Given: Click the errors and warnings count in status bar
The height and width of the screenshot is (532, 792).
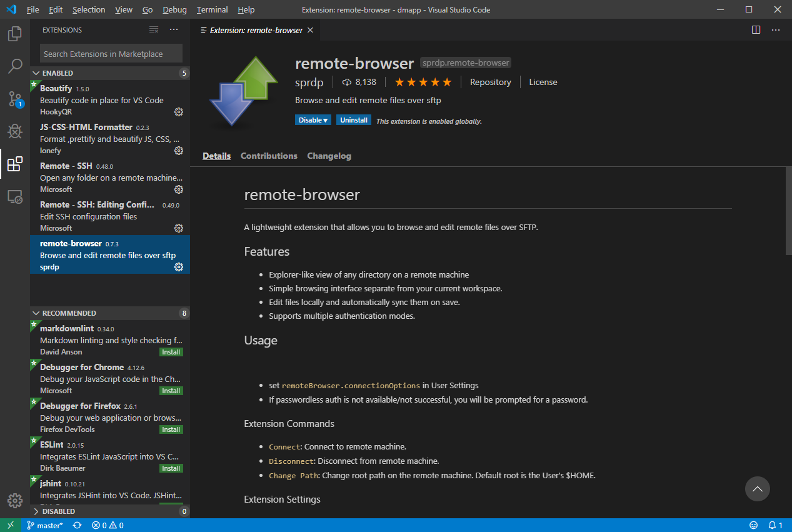Looking at the screenshot, I should (x=108, y=525).
